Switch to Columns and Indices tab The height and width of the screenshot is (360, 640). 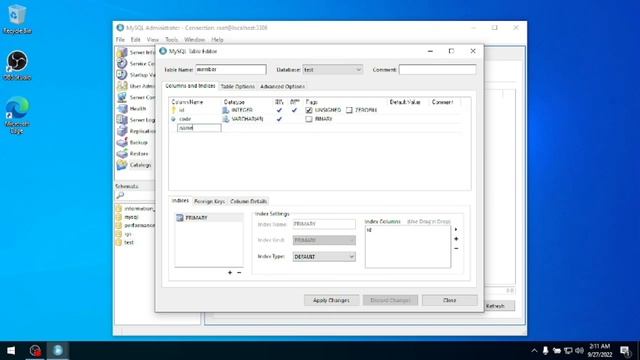point(190,86)
